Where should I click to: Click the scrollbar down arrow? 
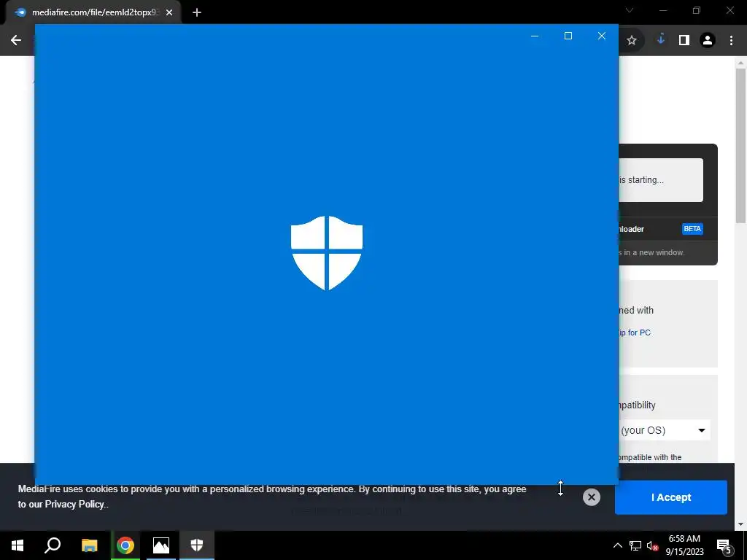point(741,524)
